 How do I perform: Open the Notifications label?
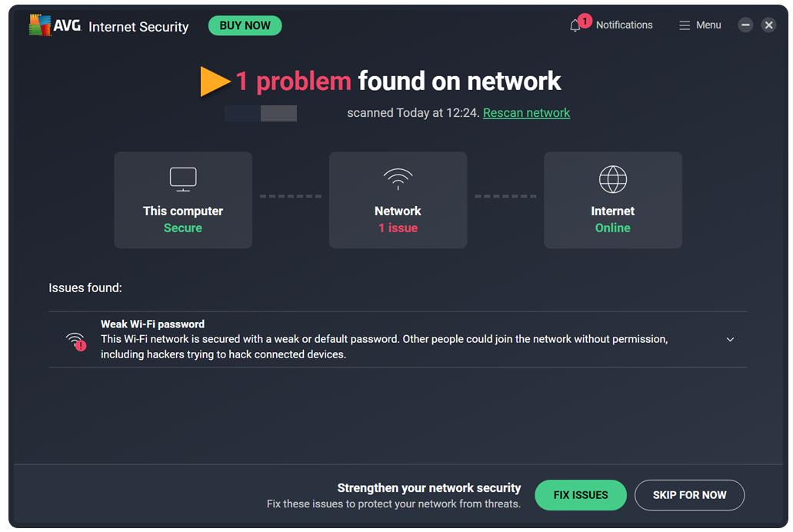click(x=624, y=25)
